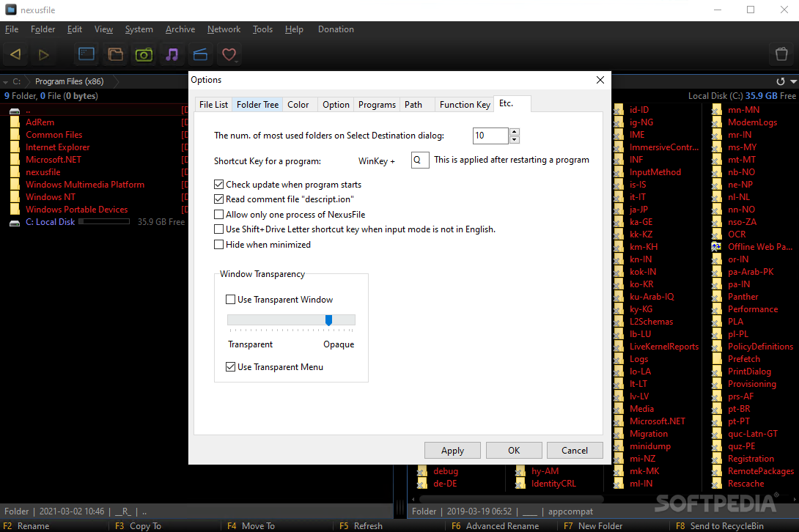This screenshot has height=532, width=799.
Task: Click the Windows NT folder icon
Action: click(15, 196)
